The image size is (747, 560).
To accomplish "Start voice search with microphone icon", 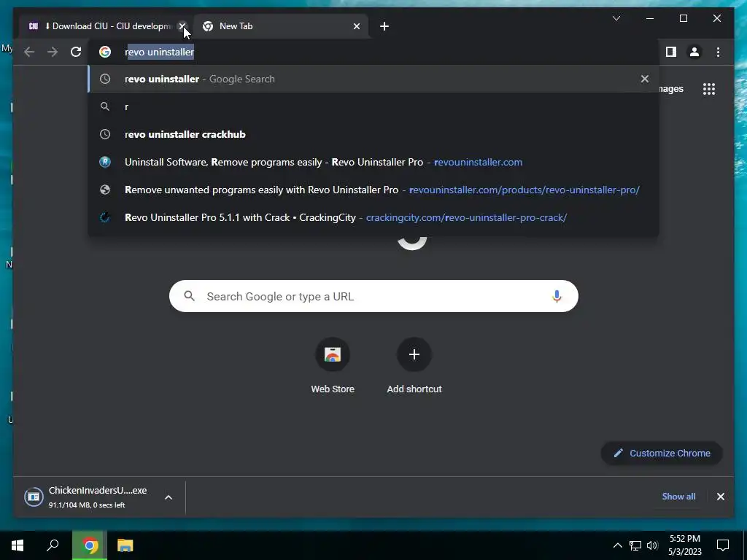I will [x=557, y=296].
